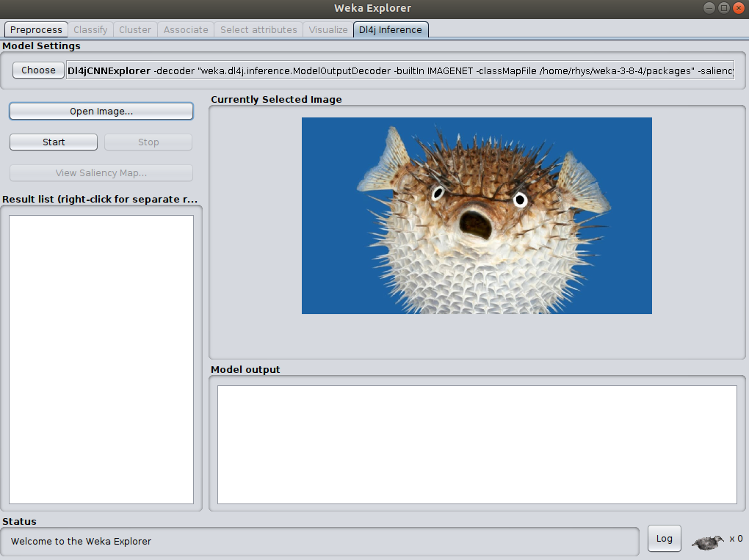Select the Dl4j Inference tab

391,29
